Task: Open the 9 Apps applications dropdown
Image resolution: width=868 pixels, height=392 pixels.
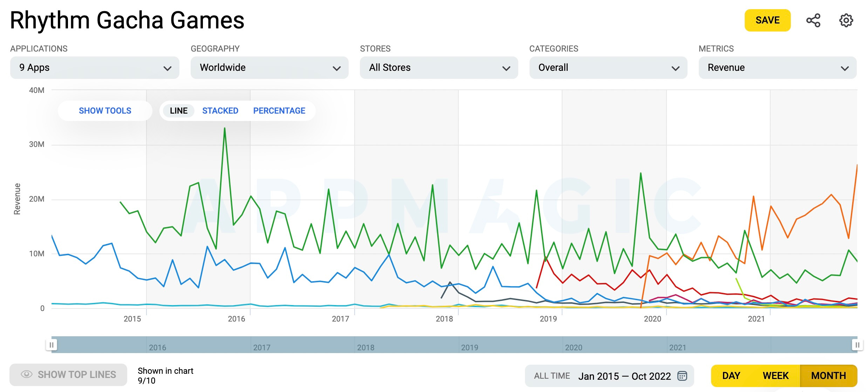Action: 95,68
